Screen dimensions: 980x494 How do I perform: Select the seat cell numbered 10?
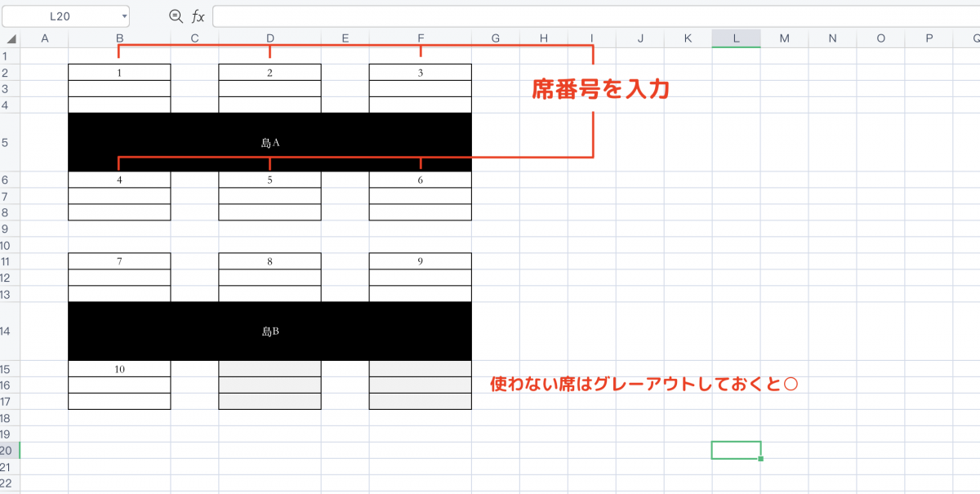coord(119,369)
